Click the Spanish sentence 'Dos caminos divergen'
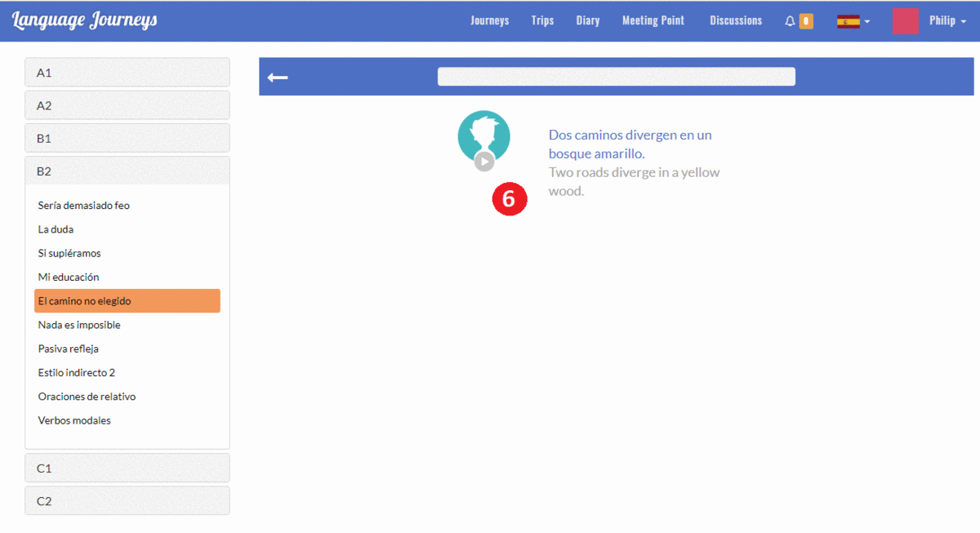 pos(630,144)
